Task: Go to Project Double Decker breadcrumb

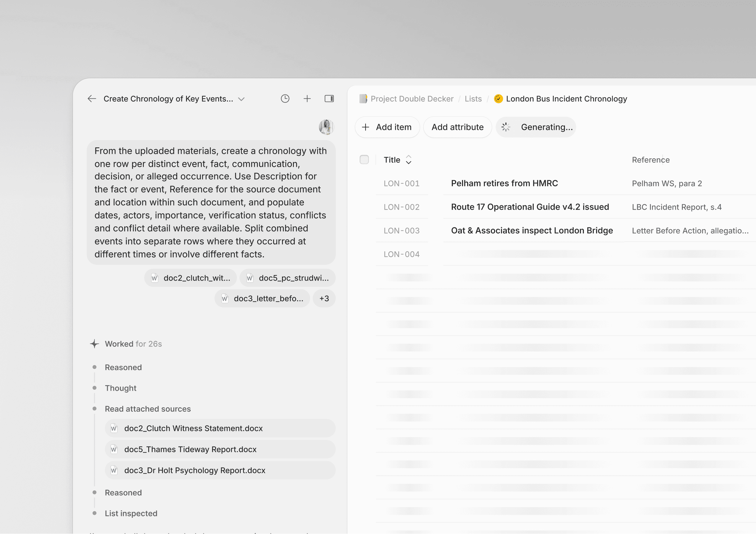Action: (x=412, y=99)
